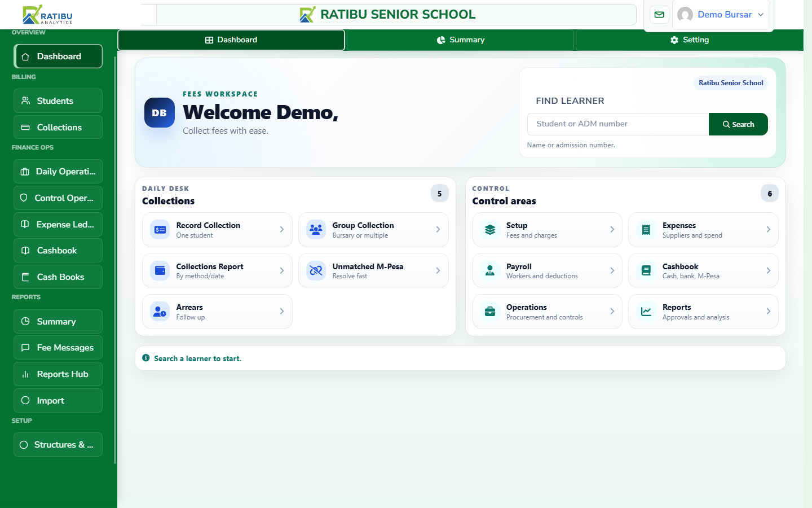Click the info icon beside Search a learner
This screenshot has height=508, width=812.
146,358
